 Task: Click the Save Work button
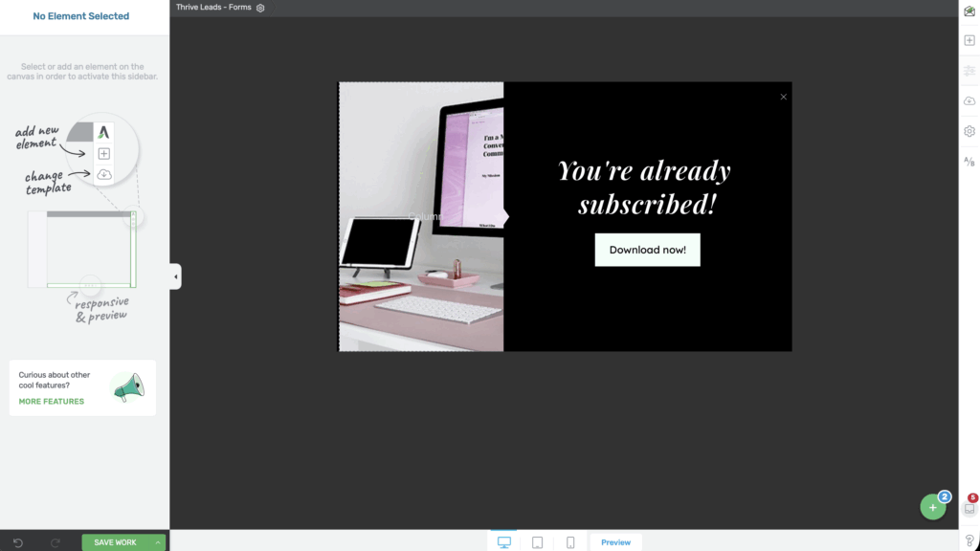[115, 542]
